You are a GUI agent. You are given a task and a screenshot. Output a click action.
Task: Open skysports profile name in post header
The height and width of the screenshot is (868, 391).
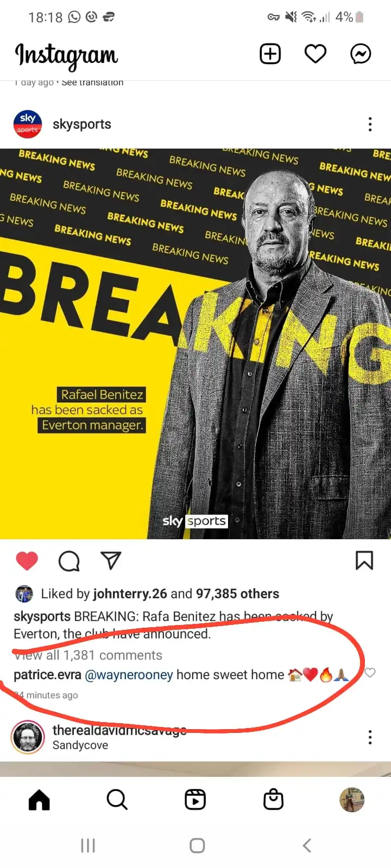pyautogui.click(x=82, y=124)
